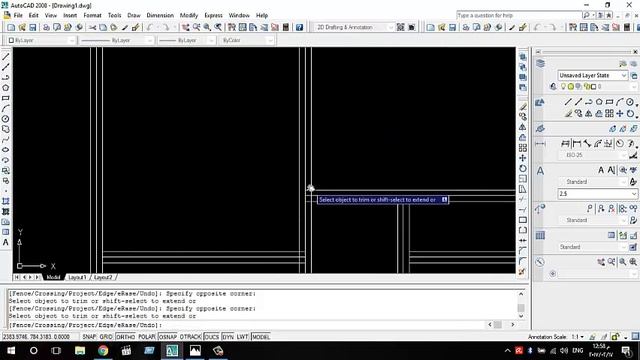Open the Format menu

point(92,15)
